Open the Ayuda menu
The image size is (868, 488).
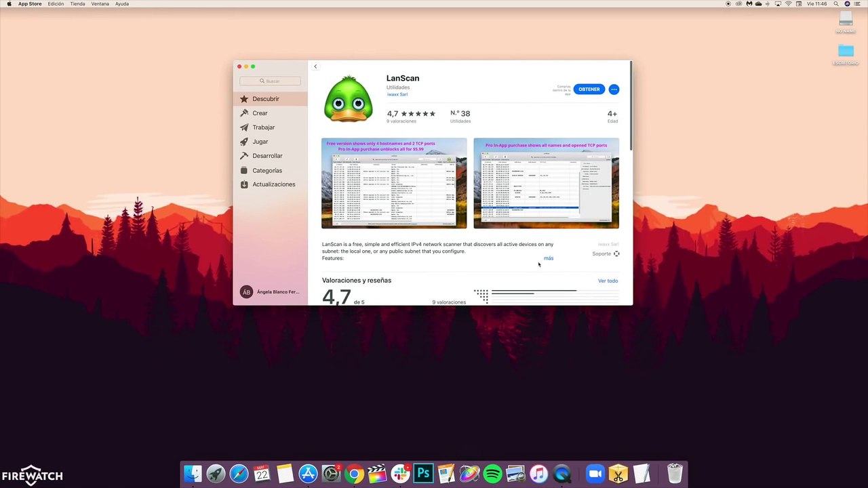pyautogui.click(x=122, y=3)
